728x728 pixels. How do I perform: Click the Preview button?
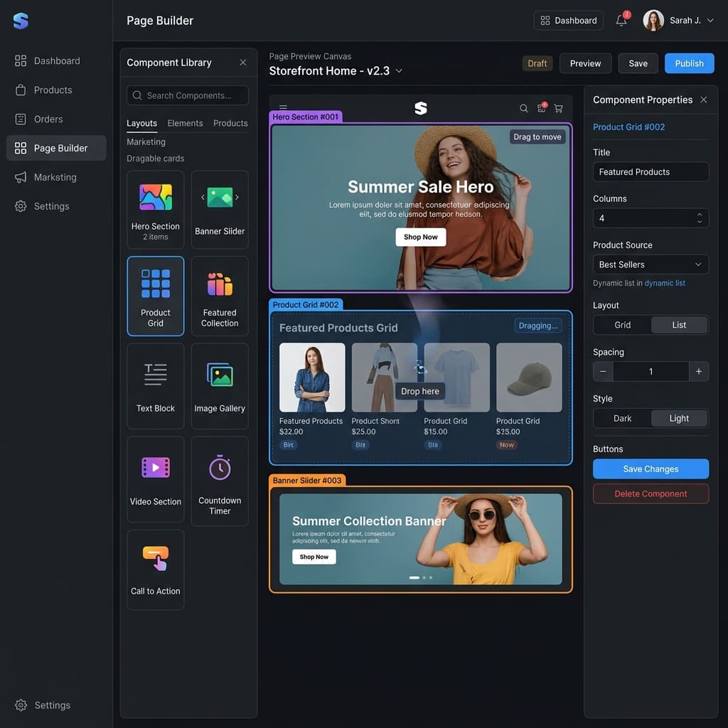pos(585,63)
